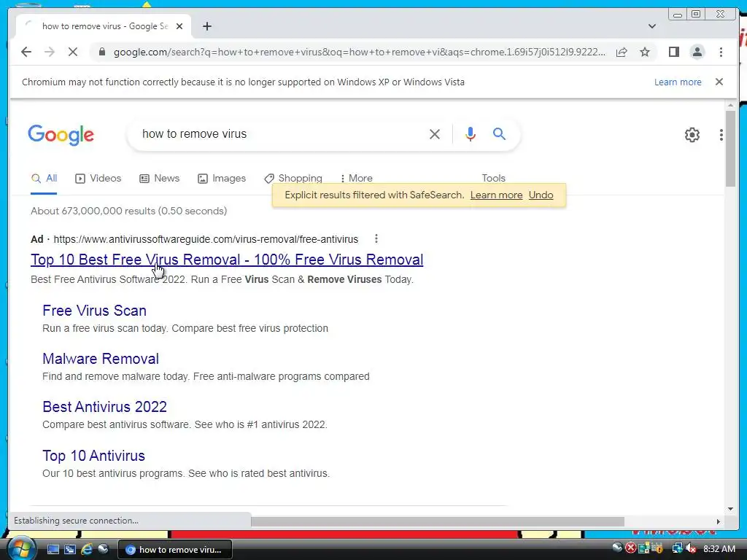The height and width of the screenshot is (560, 747).
Task: Click 'Learn more' in SafeSearch notice
Action: (x=496, y=195)
